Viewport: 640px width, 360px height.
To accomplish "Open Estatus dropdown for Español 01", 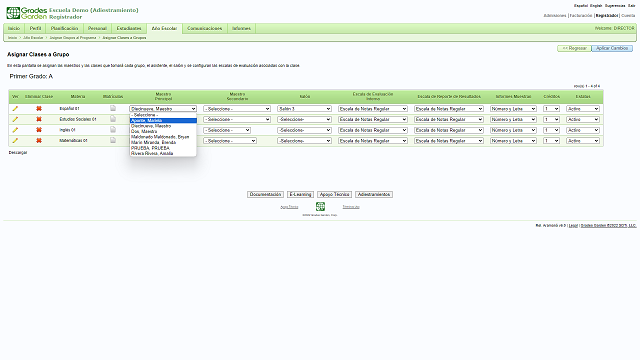I will [x=583, y=109].
